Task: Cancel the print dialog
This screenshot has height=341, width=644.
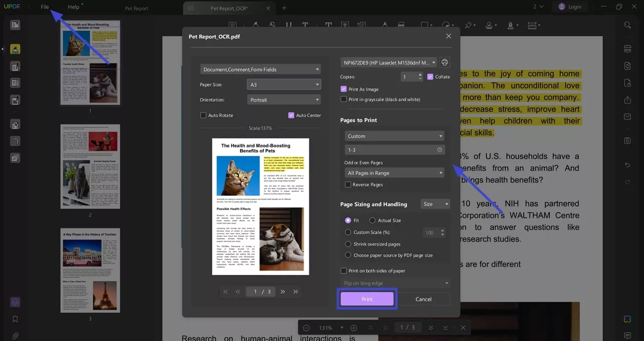Action: (x=423, y=299)
